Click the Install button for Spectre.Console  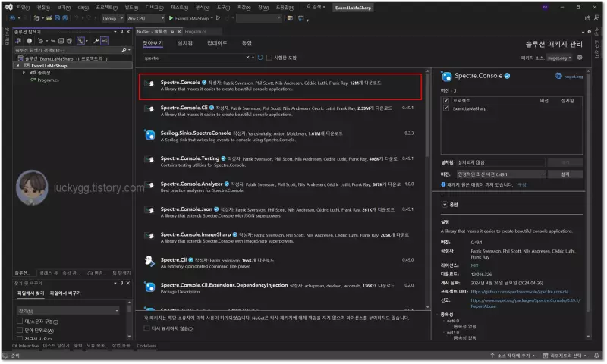point(565,174)
